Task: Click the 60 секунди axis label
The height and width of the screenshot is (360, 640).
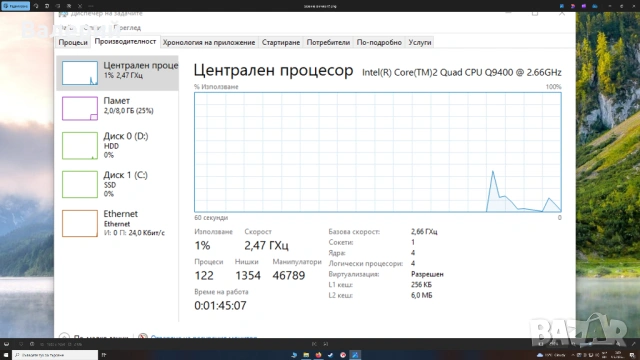Action: tap(211, 218)
